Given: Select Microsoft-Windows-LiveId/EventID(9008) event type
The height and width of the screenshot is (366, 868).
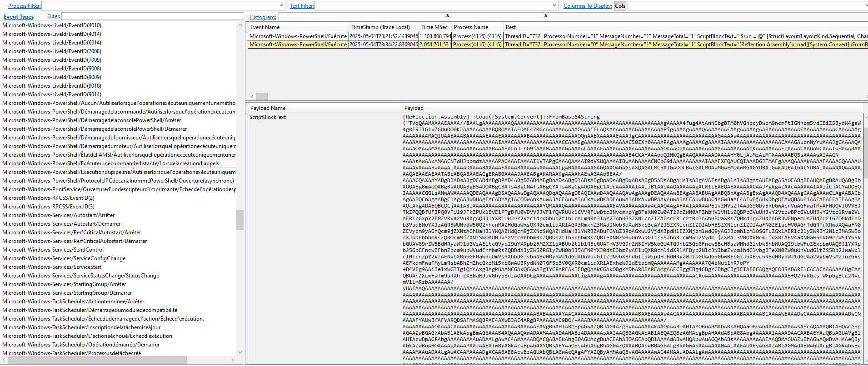Looking at the screenshot, I should (x=52, y=69).
